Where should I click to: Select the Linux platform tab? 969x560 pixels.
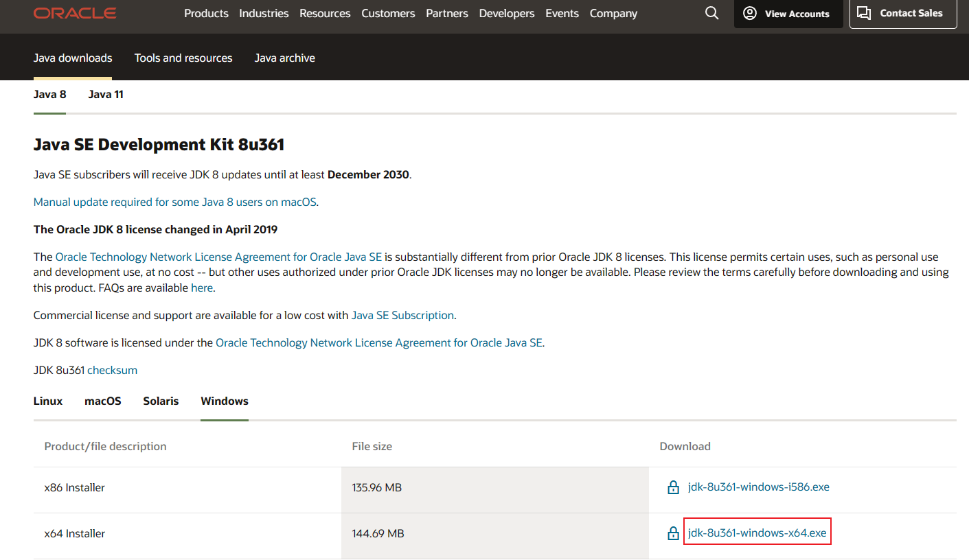[48, 401]
